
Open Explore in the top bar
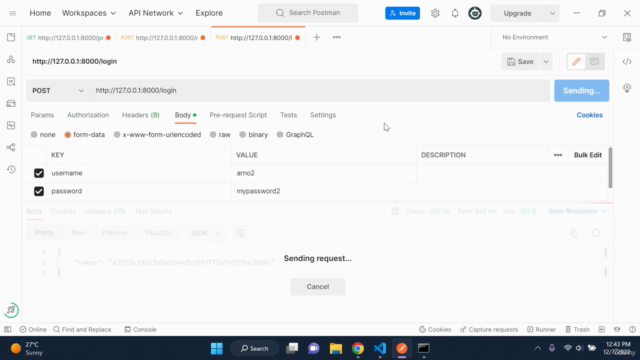pos(209,13)
